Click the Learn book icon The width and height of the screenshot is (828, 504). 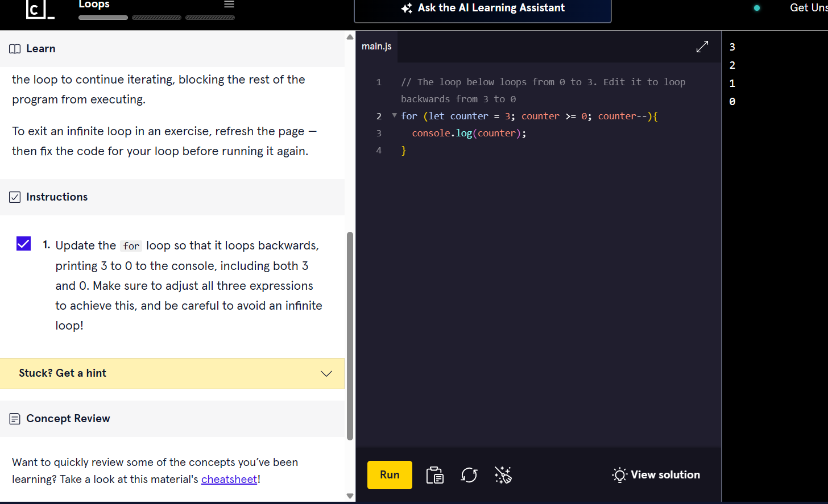(15, 49)
